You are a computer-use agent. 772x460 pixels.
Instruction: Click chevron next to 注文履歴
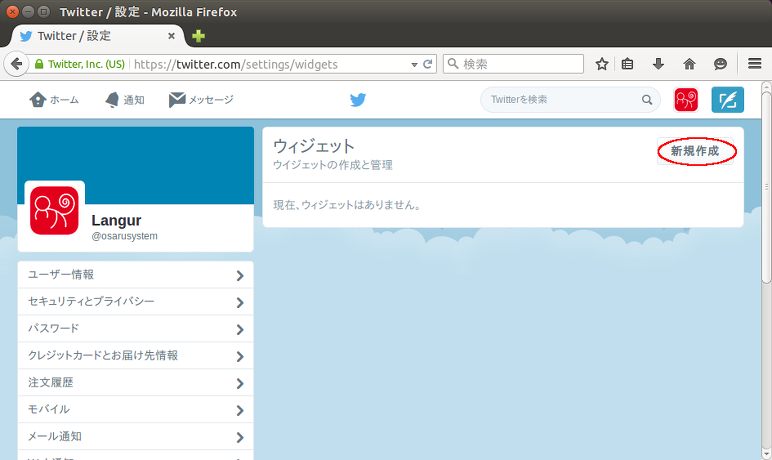click(240, 383)
